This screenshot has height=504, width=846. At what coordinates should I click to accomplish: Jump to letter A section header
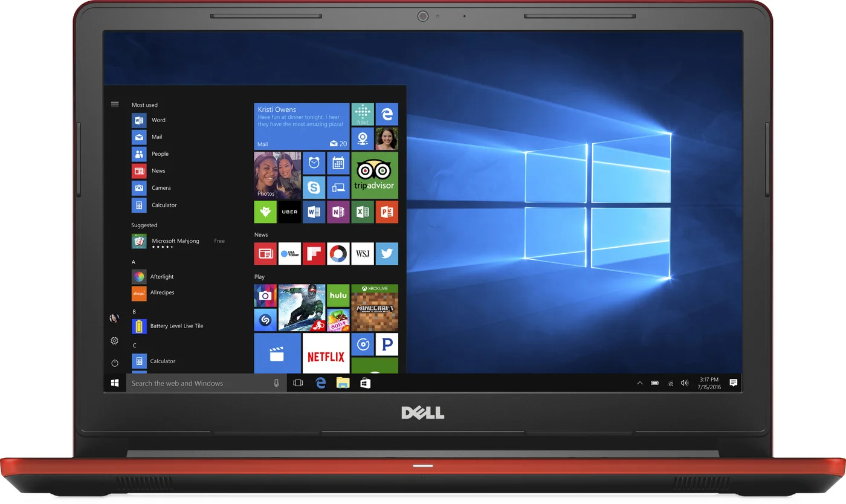134,262
